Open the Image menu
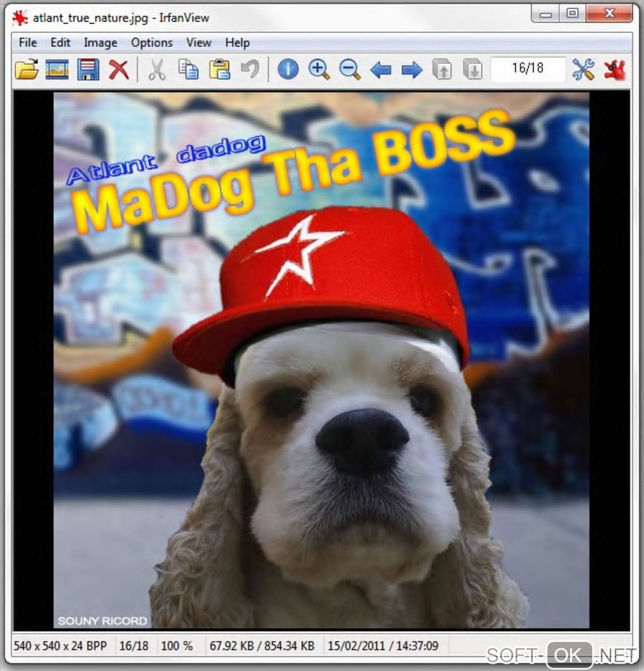The width and height of the screenshot is (644, 671). click(x=100, y=43)
